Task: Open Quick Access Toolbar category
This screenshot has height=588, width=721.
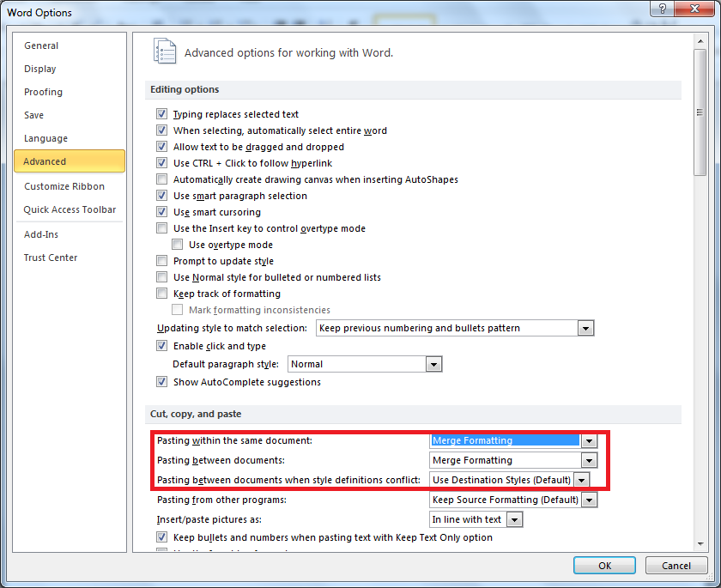Action: (70, 209)
